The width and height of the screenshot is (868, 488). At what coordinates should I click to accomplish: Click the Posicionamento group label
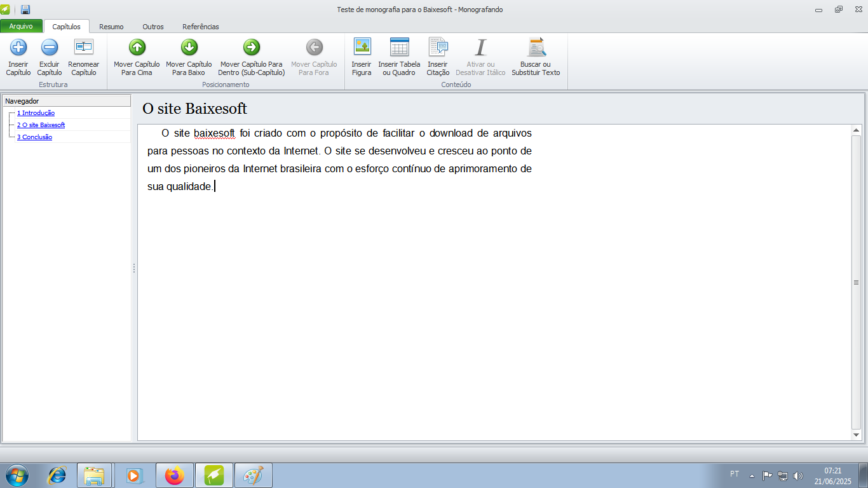[x=226, y=85]
